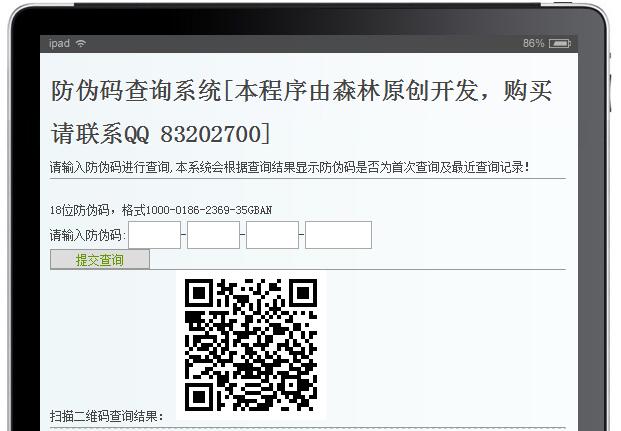Click the ipad label in status bar
The image size is (621, 431).
point(59,43)
